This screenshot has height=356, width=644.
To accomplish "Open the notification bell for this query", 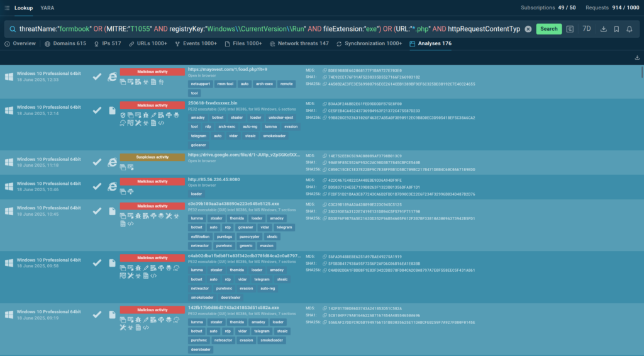I will [x=630, y=29].
